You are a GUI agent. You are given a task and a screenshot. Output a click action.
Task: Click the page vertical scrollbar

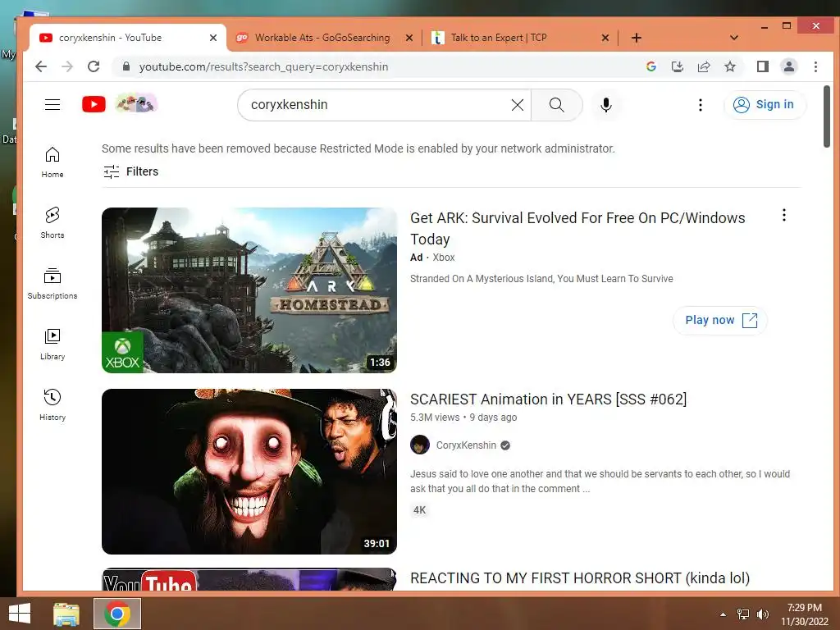pyautogui.click(x=827, y=116)
